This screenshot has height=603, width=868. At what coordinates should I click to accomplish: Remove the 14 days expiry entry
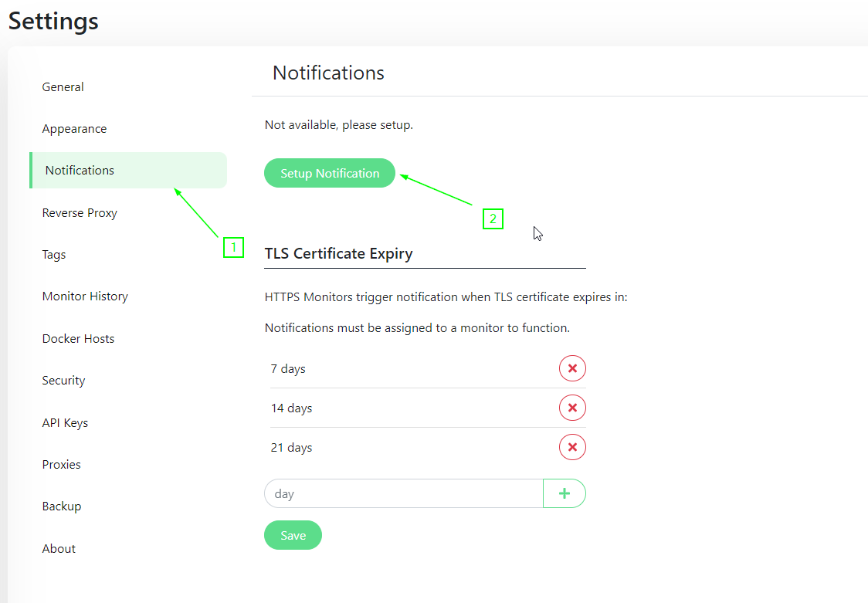point(572,408)
